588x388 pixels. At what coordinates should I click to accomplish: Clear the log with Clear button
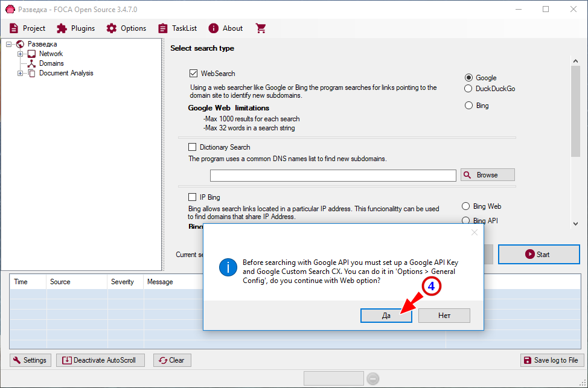[x=172, y=360]
